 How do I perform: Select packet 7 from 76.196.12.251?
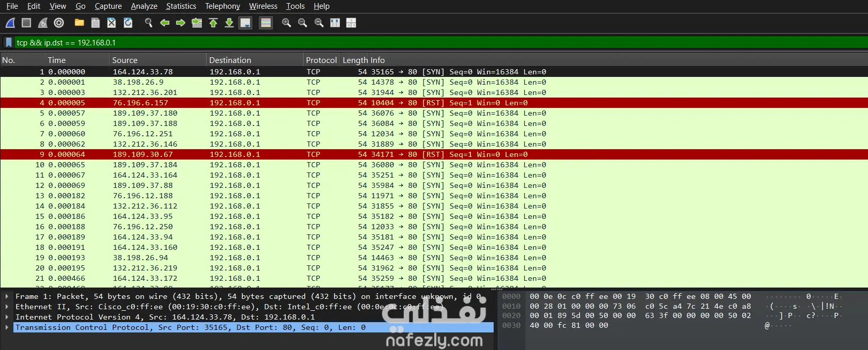(x=434, y=134)
